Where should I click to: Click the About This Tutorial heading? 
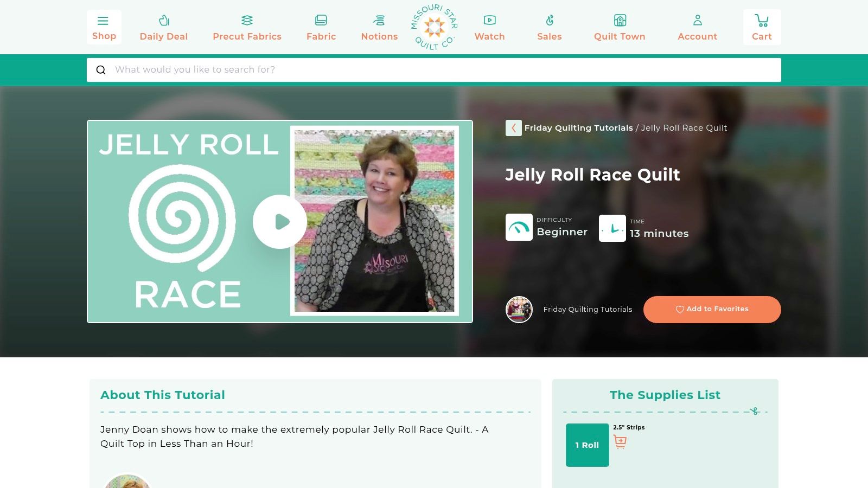click(x=163, y=395)
